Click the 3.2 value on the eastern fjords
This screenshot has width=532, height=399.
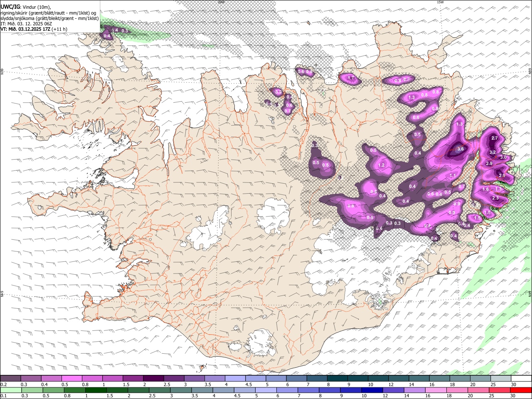tap(493, 152)
